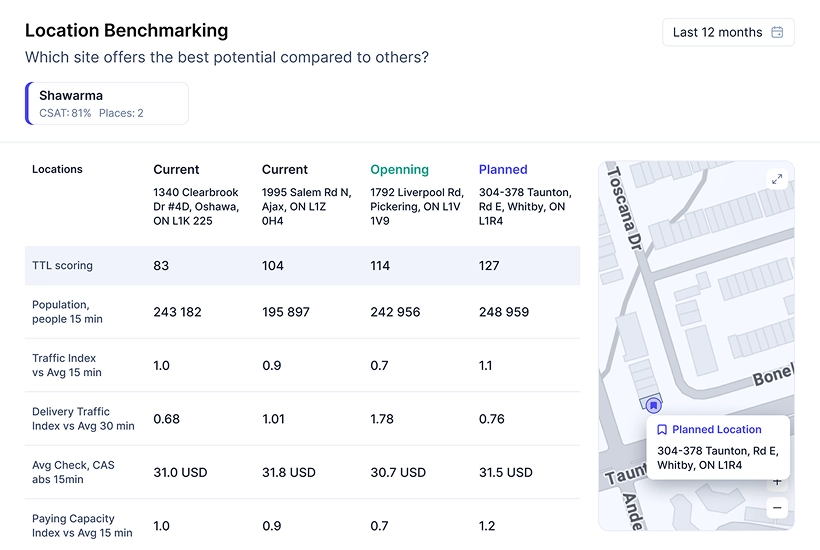820x550 pixels.
Task: Select the Shawarma brand card
Action: coord(107,104)
